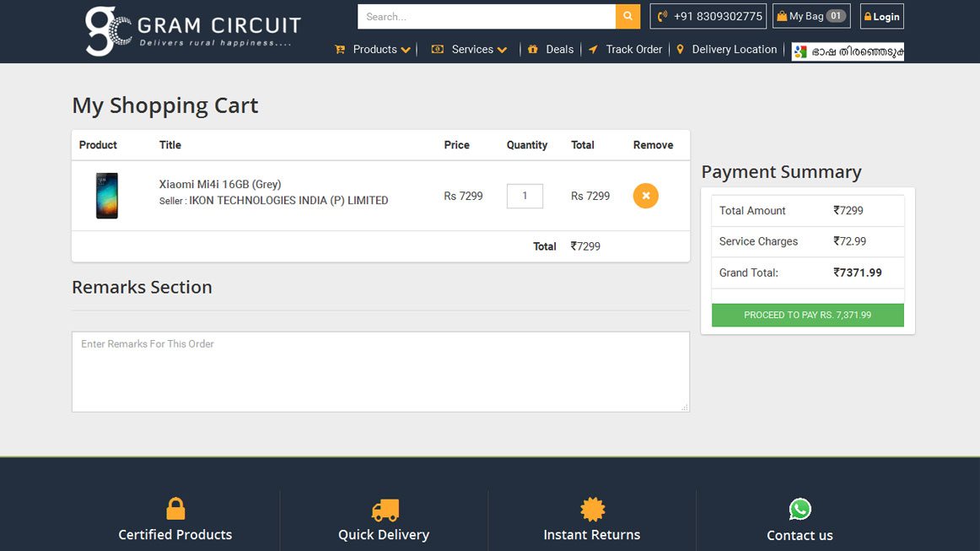Click the Service Charges ₹72.99 value
980x551 pixels.
pyautogui.click(x=849, y=241)
